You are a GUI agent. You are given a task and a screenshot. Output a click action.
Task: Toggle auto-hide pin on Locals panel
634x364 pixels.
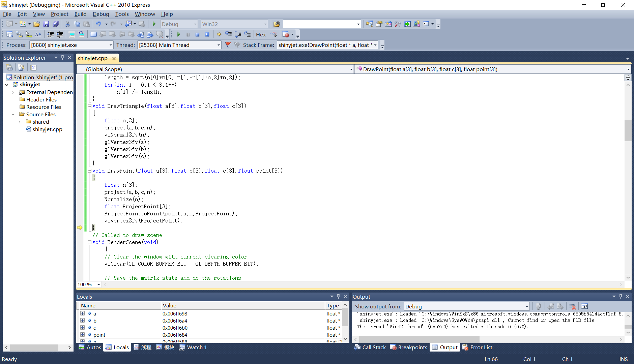[x=338, y=297]
